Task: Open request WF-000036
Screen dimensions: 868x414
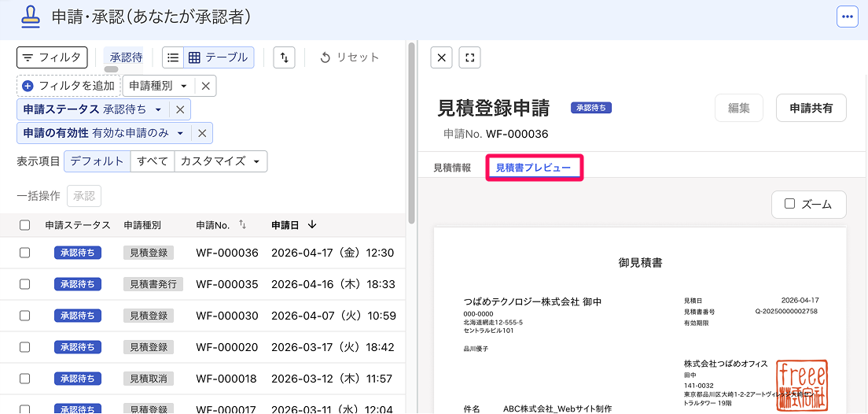Action: click(227, 253)
